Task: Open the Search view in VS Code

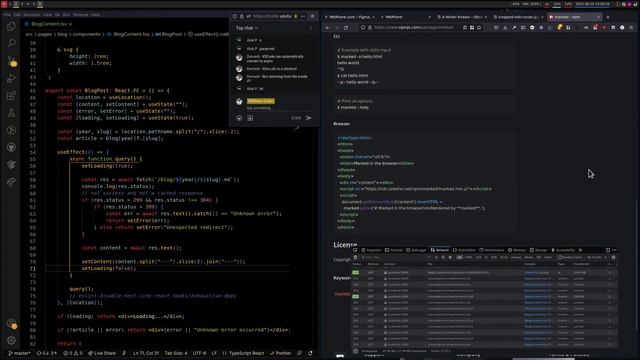Action: coord(11,43)
